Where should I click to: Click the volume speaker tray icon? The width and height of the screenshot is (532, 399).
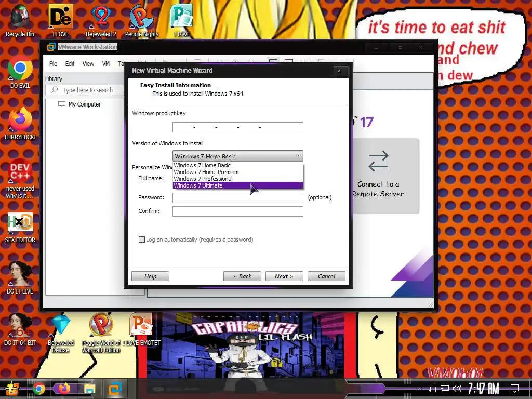tap(457, 389)
